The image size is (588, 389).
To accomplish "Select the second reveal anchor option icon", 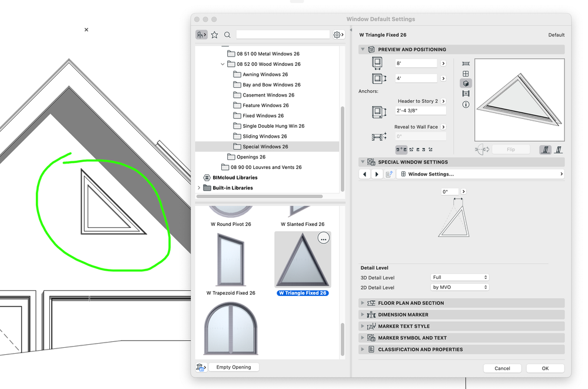I will [411, 149].
